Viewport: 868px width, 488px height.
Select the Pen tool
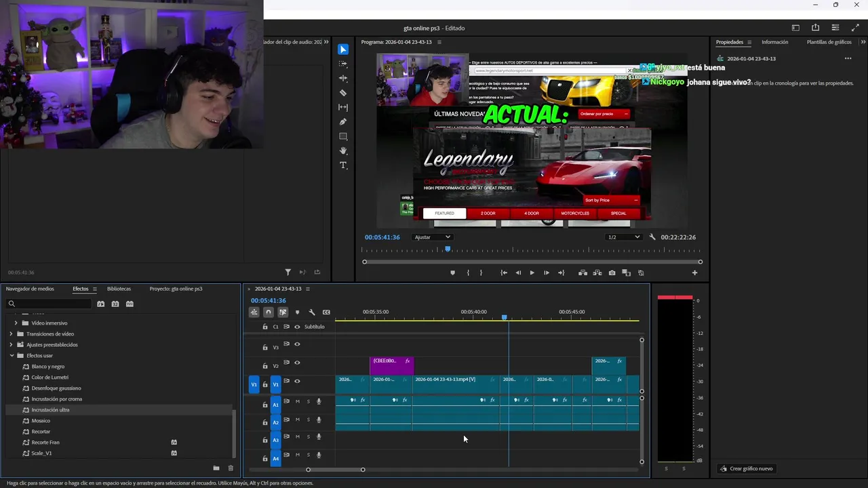pyautogui.click(x=343, y=122)
